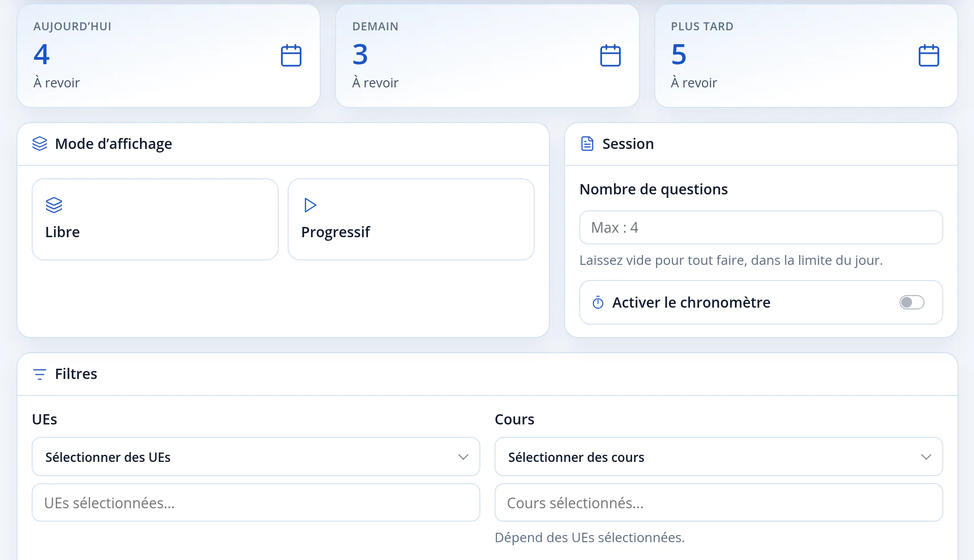
Task: Open the Sélectionner des cours dropdown
Action: [x=718, y=457]
